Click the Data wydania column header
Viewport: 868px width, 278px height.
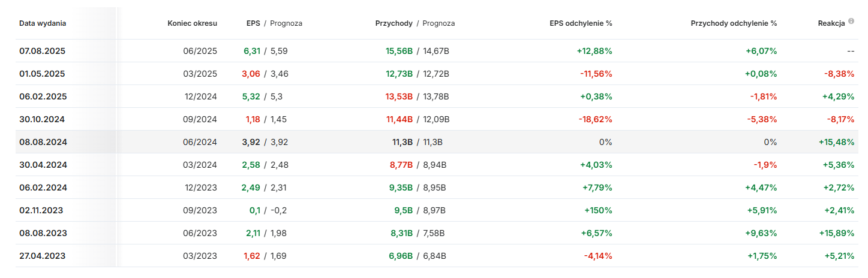[x=43, y=23]
